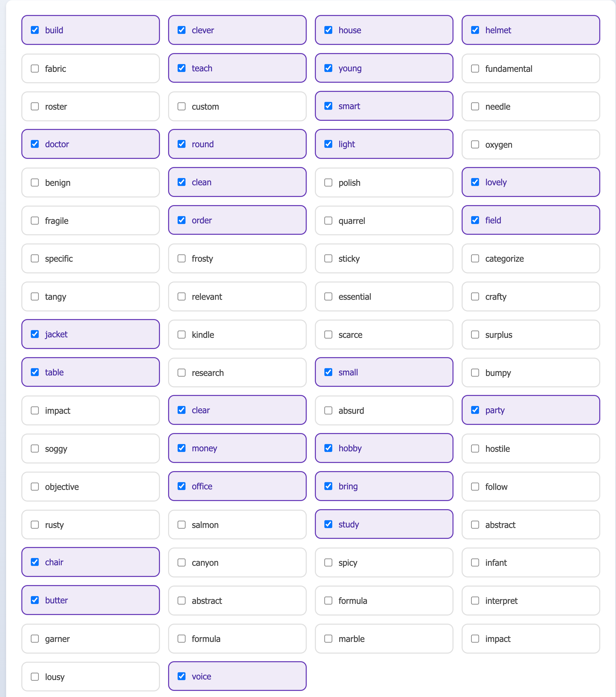The width and height of the screenshot is (616, 697).
Task: Check the 'fabric' checkbox
Action: [35, 69]
